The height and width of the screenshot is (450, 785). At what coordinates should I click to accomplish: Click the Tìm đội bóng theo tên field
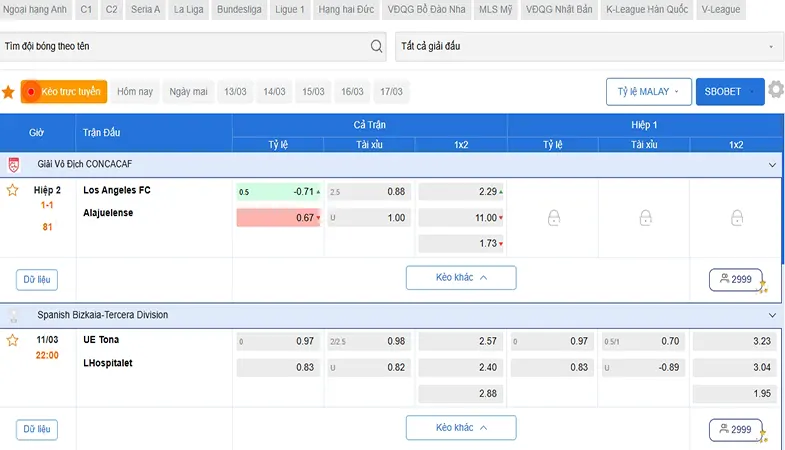193,47
